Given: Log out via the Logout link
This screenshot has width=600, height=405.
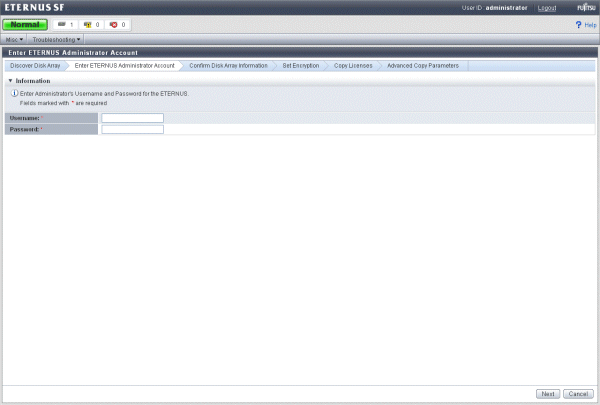Looking at the screenshot, I should point(546,8).
